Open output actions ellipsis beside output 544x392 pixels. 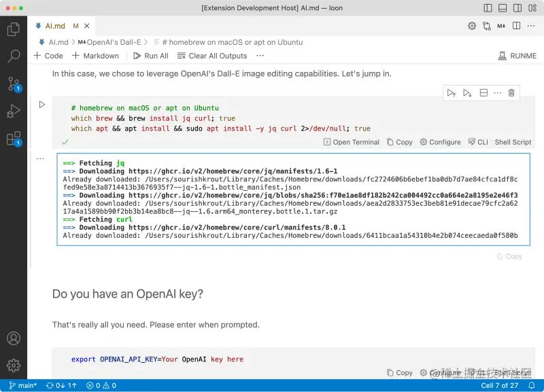point(40,159)
